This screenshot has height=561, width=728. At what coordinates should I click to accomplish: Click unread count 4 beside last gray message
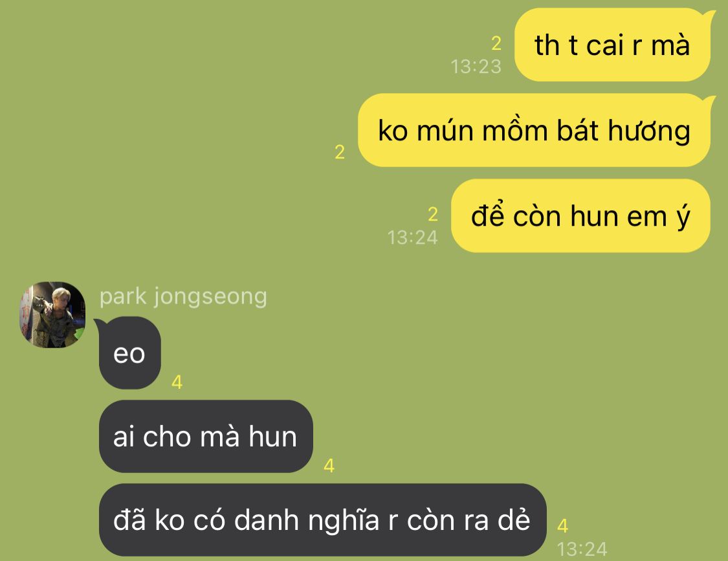tap(563, 525)
